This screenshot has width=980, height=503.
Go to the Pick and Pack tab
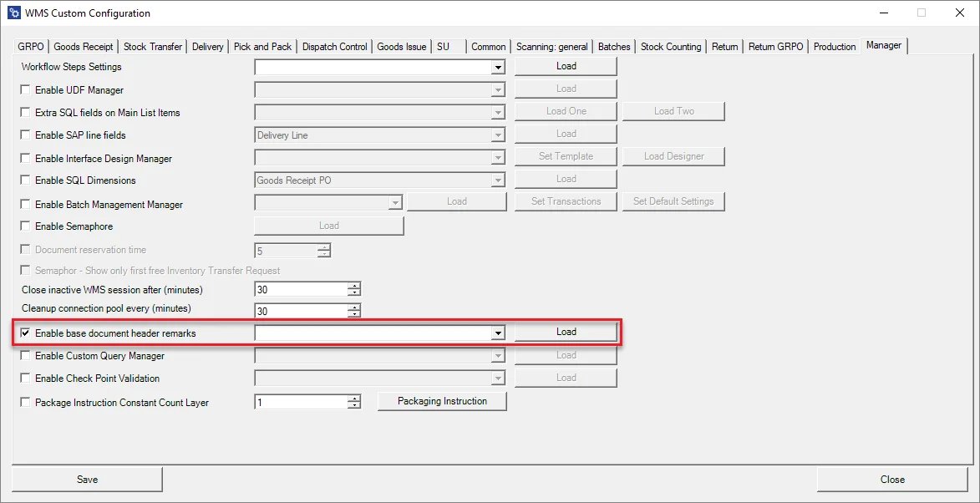point(262,47)
